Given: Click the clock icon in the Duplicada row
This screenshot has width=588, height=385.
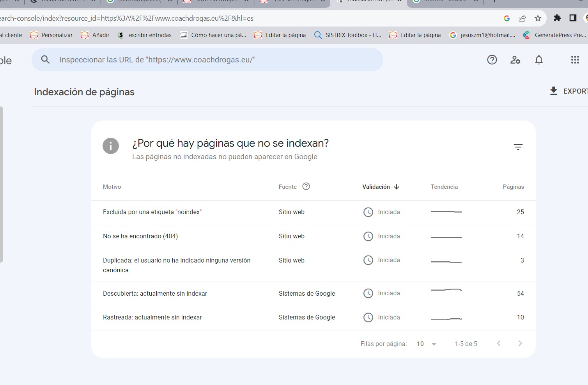Looking at the screenshot, I should [x=368, y=260].
